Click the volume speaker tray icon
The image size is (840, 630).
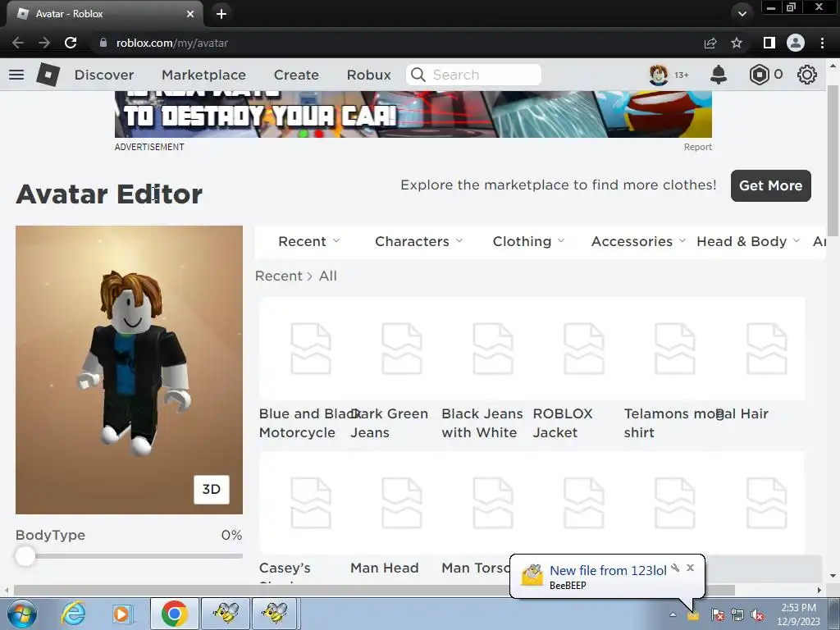[x=758, y=615]
